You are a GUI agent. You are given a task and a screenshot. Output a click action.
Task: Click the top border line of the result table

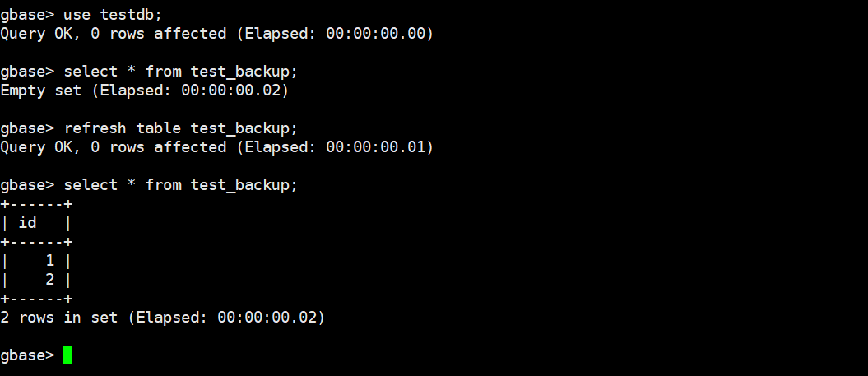pyautogui.click(x=36, y=204)
